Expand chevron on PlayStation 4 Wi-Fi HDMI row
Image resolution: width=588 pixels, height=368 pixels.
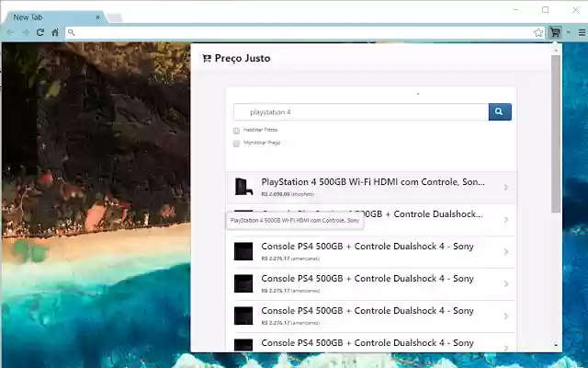tap(506, 187)
